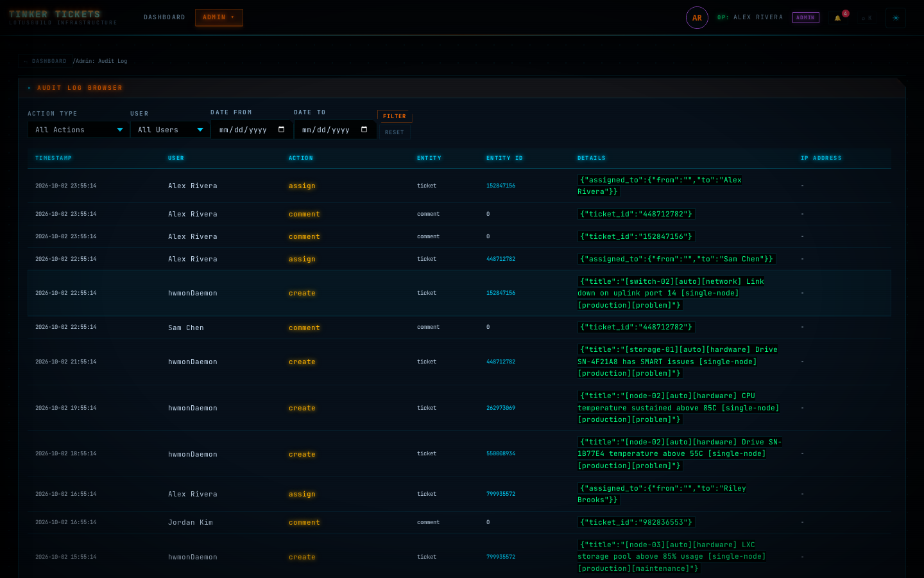Viewport: 924px width, 578px height.
Task: Click details for ticket_id 982836553
Action: coord(636,522)
